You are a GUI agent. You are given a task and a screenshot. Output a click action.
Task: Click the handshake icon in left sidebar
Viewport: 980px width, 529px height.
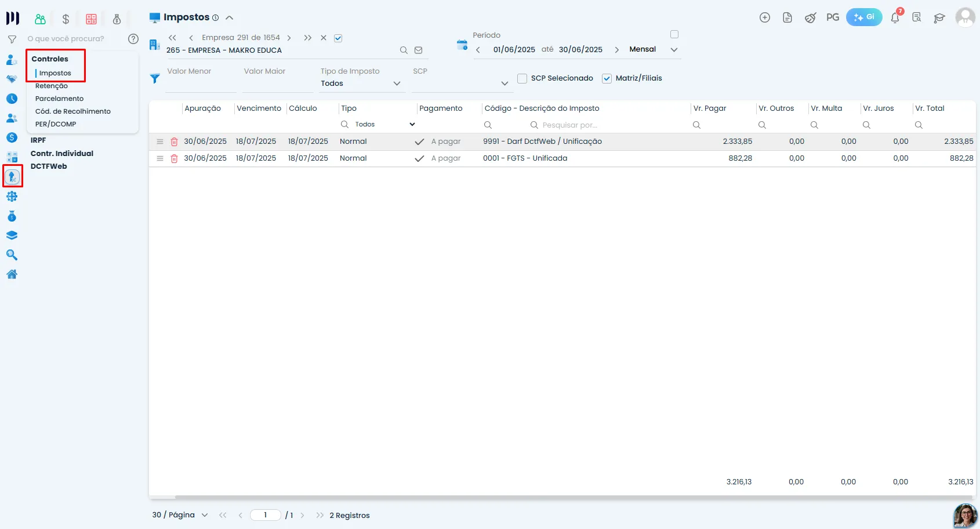[x=12, y=79]
